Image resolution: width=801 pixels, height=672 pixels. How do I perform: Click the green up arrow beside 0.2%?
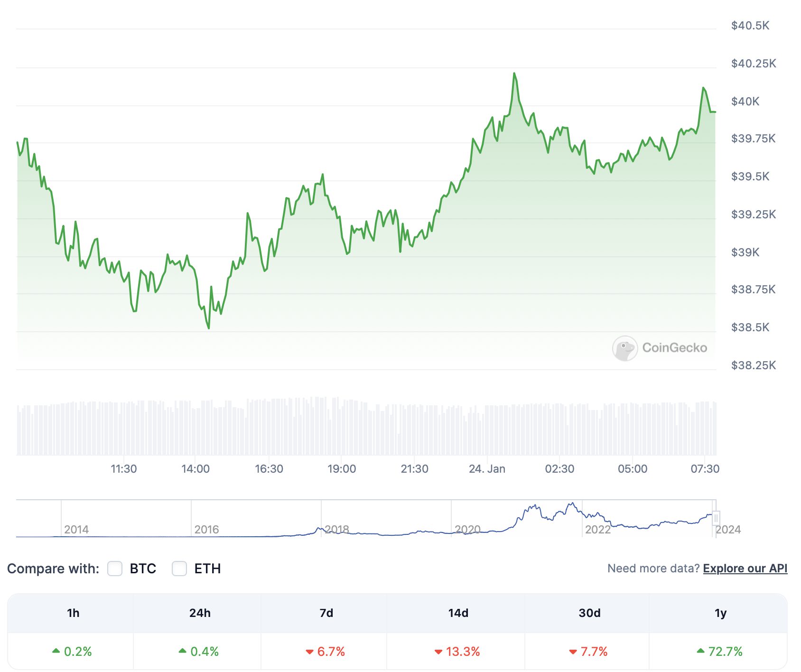[x=56, y=651]
